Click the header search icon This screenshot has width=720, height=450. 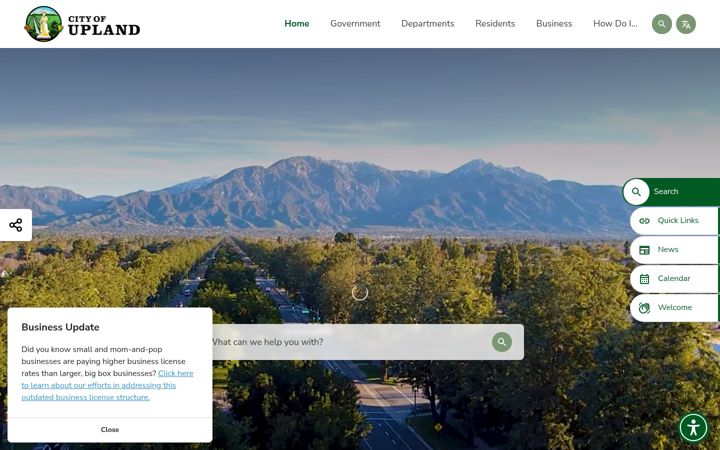click(x=662, y=24)
